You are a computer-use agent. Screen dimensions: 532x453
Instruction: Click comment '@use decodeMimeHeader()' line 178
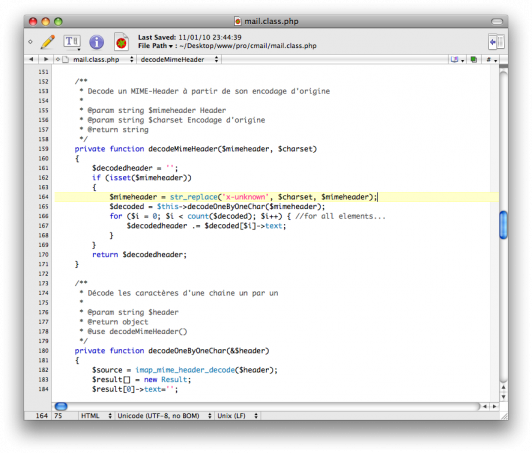(x=133, y=332)
